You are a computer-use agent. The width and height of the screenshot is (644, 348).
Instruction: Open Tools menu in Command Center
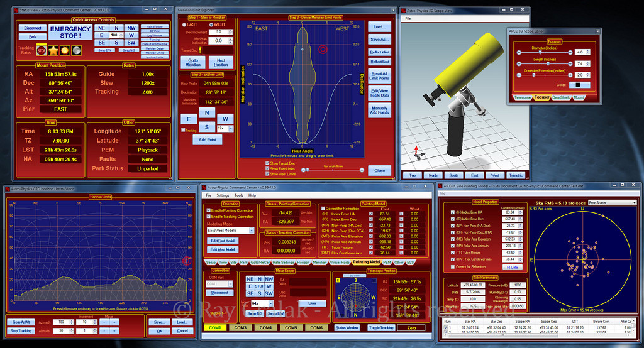(x=238, y=195)
